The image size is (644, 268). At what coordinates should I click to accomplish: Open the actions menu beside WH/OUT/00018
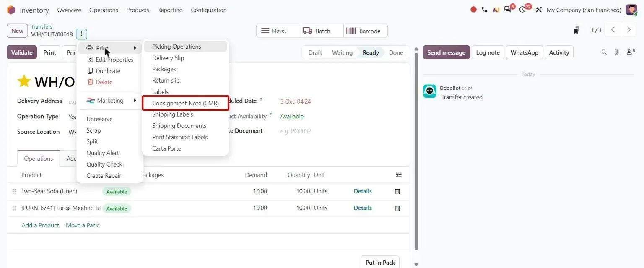coord(82,34)
